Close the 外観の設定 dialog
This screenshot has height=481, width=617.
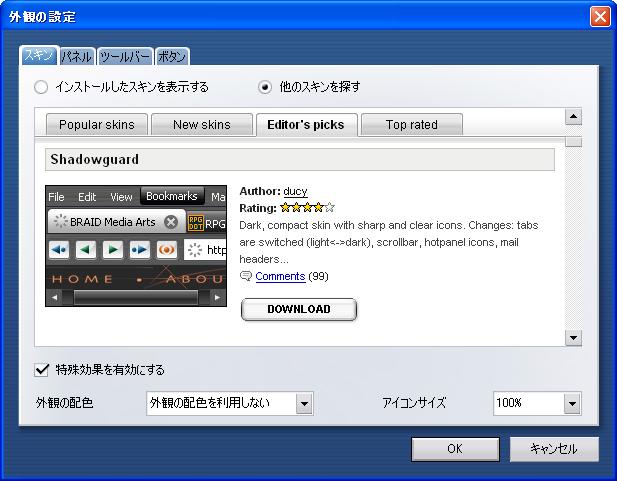tap(600, 17)
